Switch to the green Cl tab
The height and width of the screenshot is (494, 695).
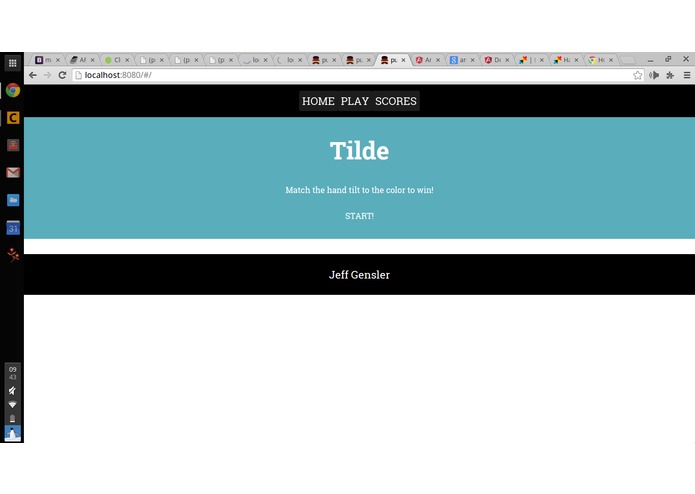pyautogui.click(x=115, y=60)
